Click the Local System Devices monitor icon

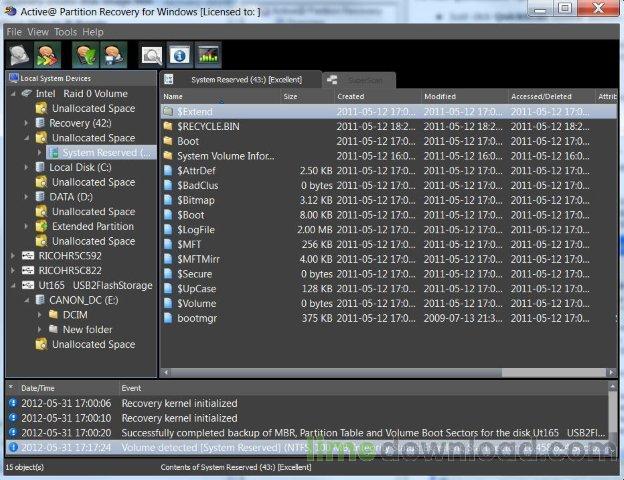[x=14, y=78]
